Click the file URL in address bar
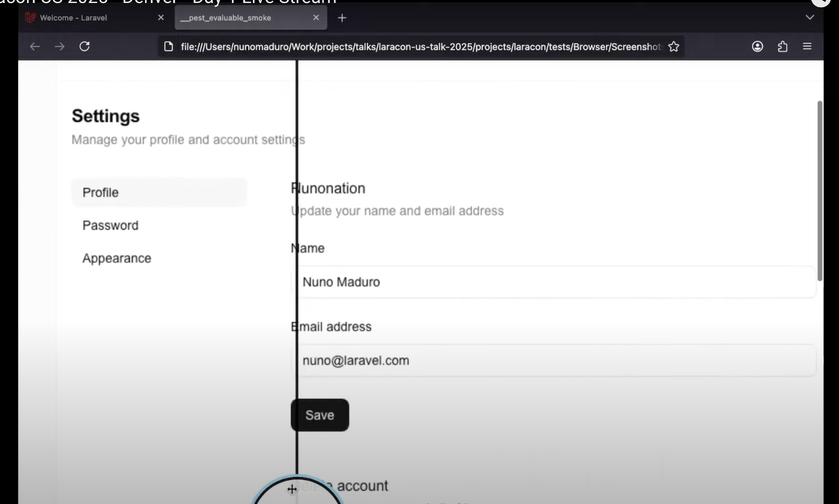The image size is (839, 504). click(x=421, y=46)
